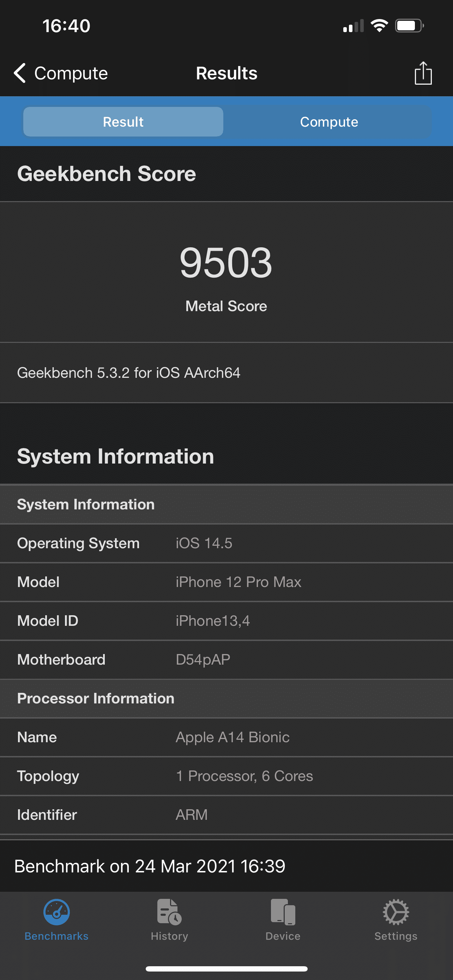Open the Settings gear tab
The width and height of the screenshot is (453, 980).
[x=395, y=920]
